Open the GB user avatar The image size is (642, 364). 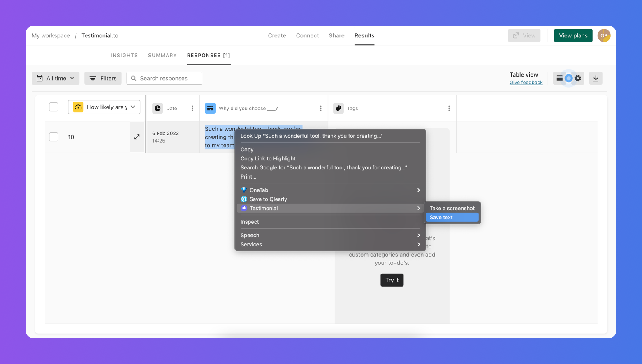coord(604,35)
